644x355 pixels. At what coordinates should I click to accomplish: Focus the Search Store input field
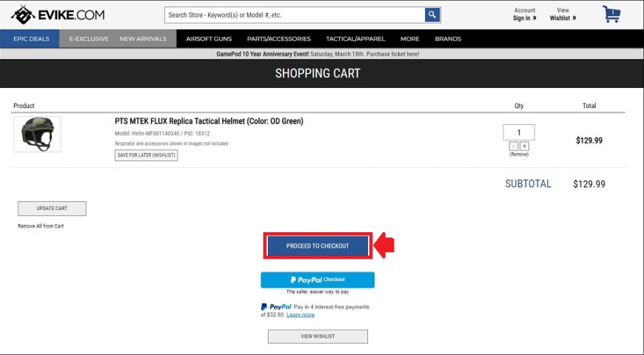[295, 16]
